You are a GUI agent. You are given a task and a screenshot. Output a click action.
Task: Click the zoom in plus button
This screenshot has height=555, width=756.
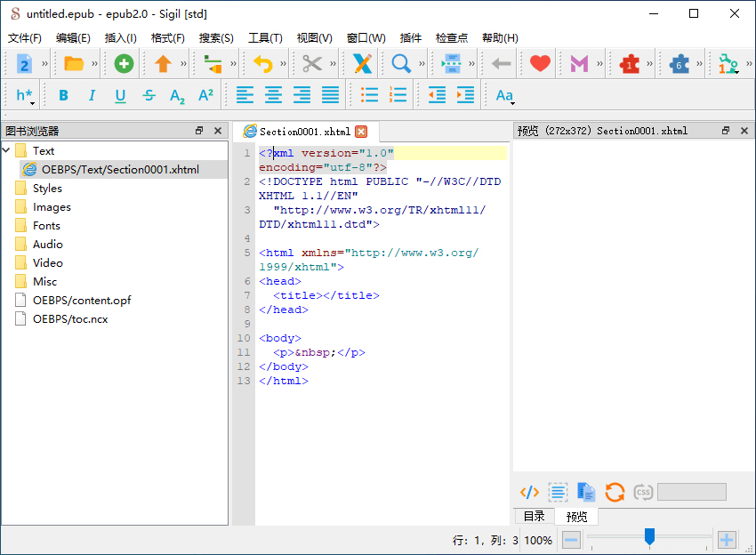click(x=727, y=540)
